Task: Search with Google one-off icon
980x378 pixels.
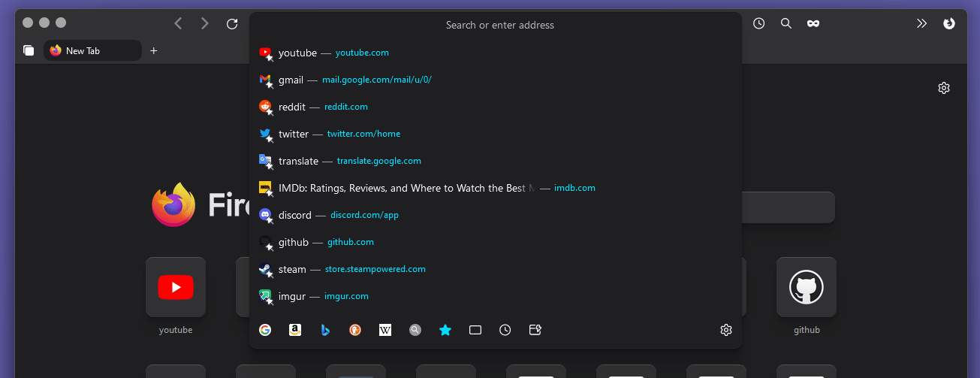Action: point(265,330)
